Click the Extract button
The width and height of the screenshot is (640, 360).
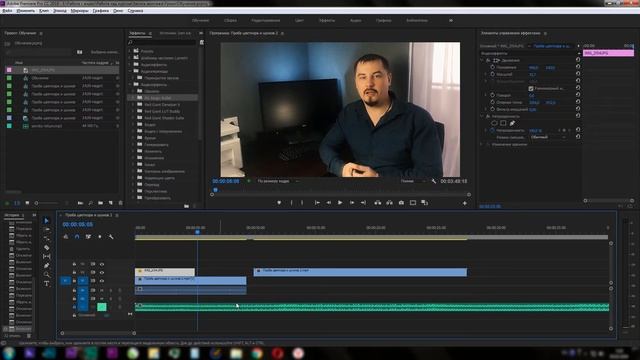[389, 202]
